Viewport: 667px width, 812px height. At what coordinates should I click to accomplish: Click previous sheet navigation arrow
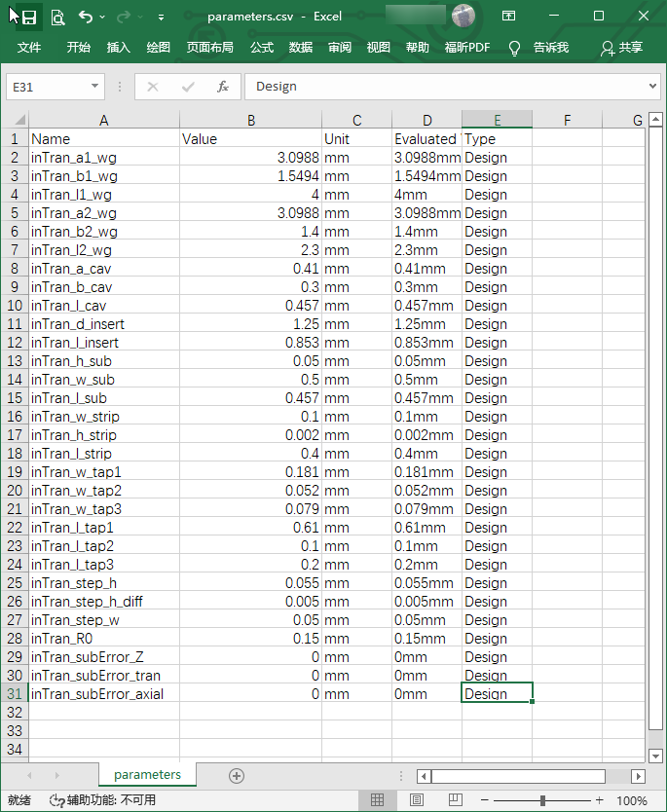(x=29, y=775)
